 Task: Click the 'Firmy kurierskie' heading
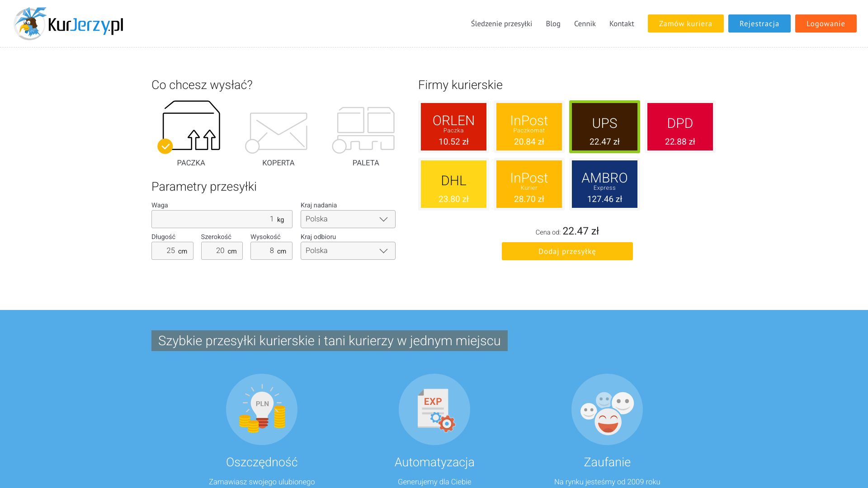click(460, 85)
